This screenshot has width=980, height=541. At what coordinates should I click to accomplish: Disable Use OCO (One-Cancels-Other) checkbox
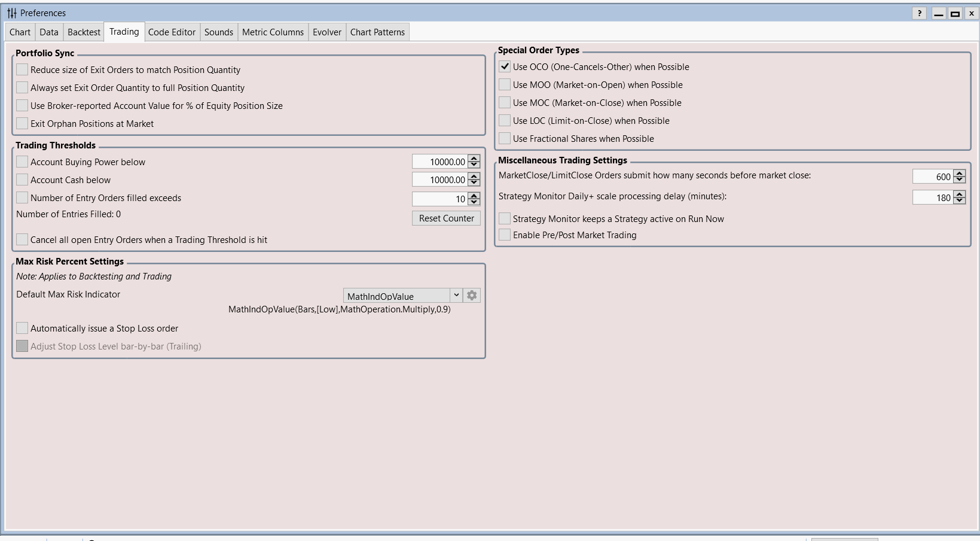[505, 67]
